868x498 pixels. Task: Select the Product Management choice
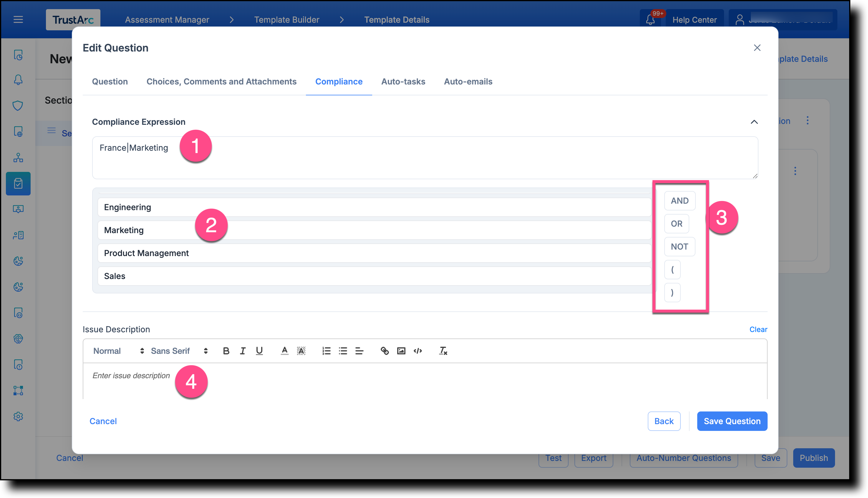pyautogui.click(x=374, y=253)
